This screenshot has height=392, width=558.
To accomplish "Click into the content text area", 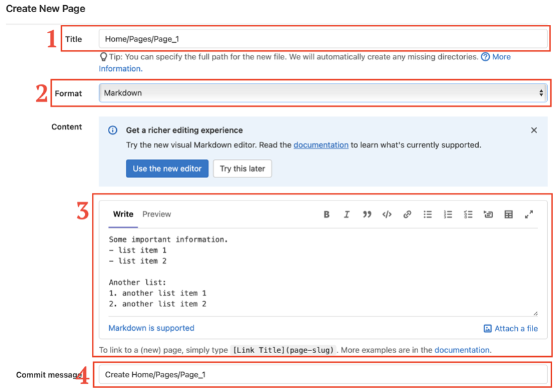I will (323, 272).
